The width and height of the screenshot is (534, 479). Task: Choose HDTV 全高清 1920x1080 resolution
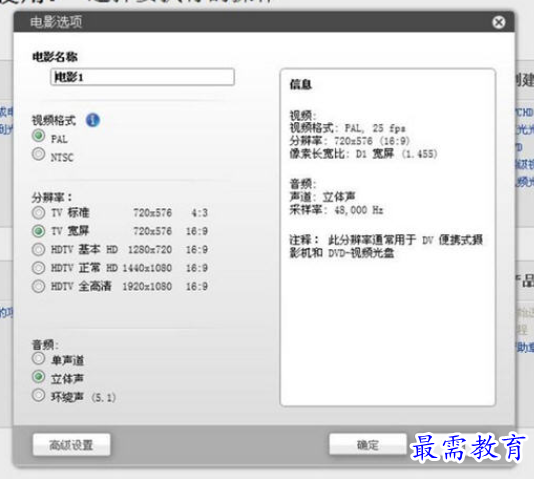click(x=38, y=286)
